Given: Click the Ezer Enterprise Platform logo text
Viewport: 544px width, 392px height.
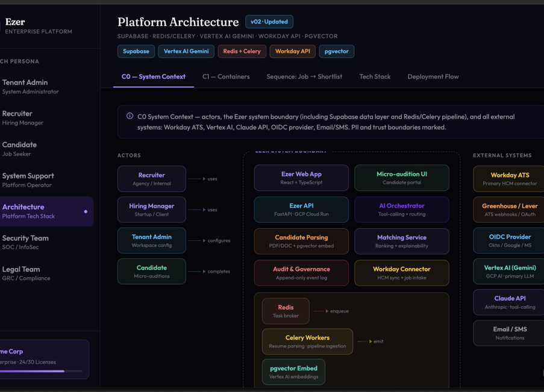Looking at the screenshot, I should [x=38, y=26].
